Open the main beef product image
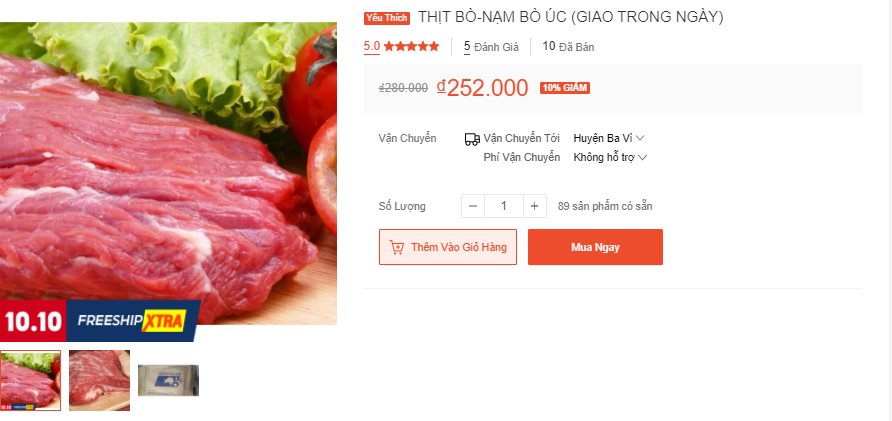The width and height of the screenshot is (892, 421). (x=168, y=174)
